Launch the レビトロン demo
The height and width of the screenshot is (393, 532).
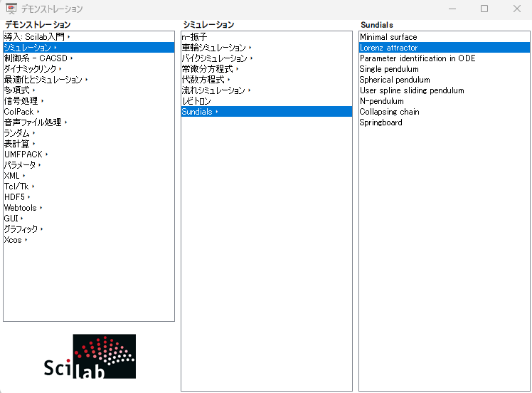point(267,101)
